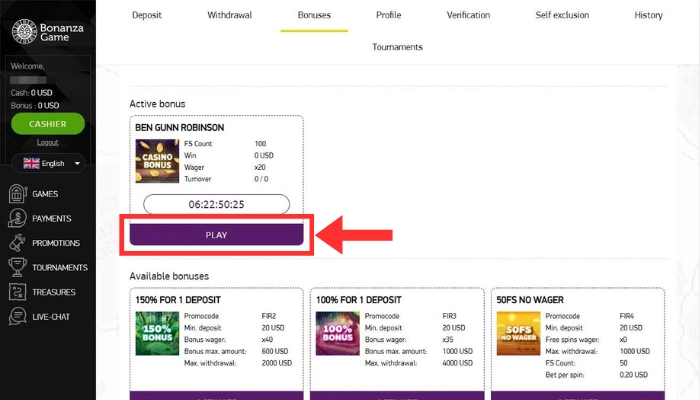The height and width of the screenshot is (400, 700).
Task: Open Treasures via the map icon
Action: tap(17, 292)
